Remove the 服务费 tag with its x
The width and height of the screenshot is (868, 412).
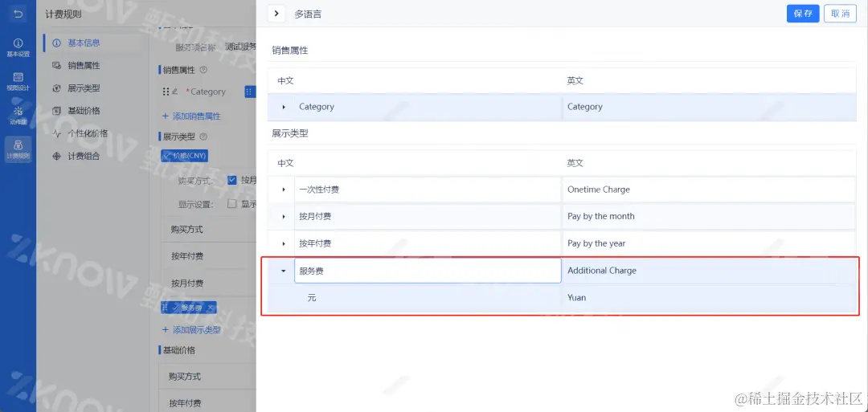pos(211,308)
